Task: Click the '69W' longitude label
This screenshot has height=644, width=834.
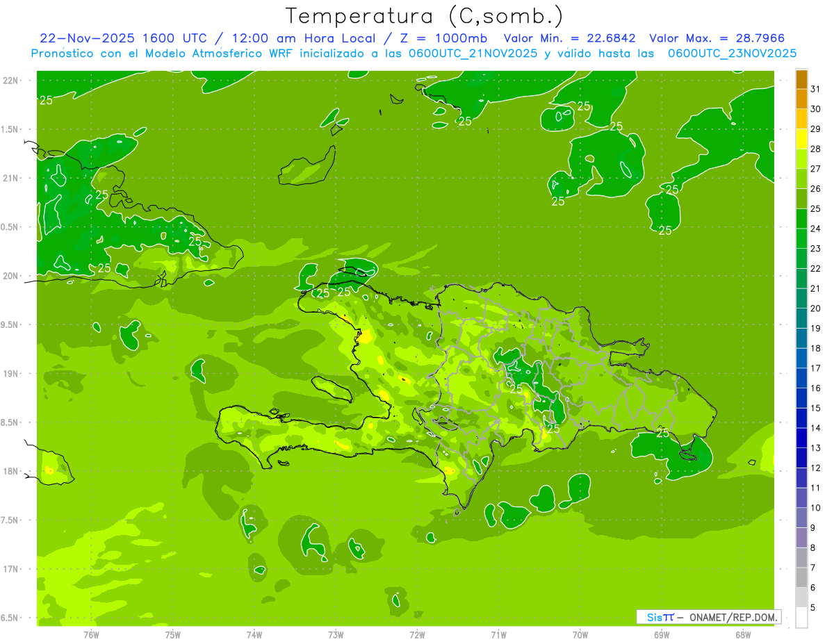Action: coord(662,635)
